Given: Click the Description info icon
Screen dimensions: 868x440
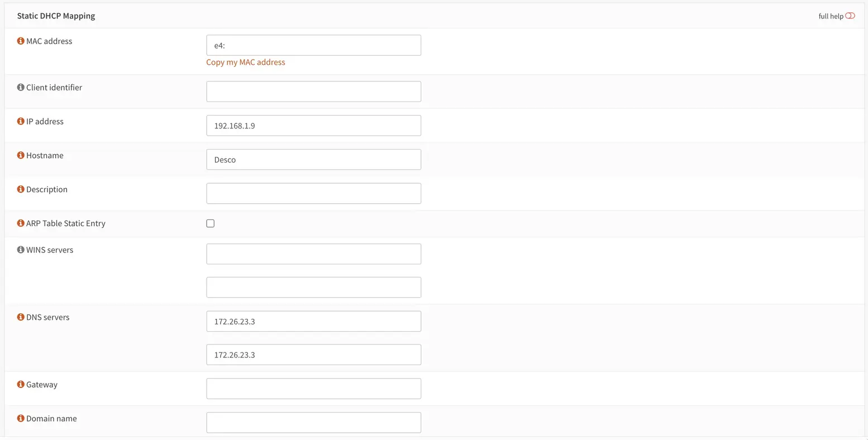Looking at the screenshot, I should click(21, 189).
